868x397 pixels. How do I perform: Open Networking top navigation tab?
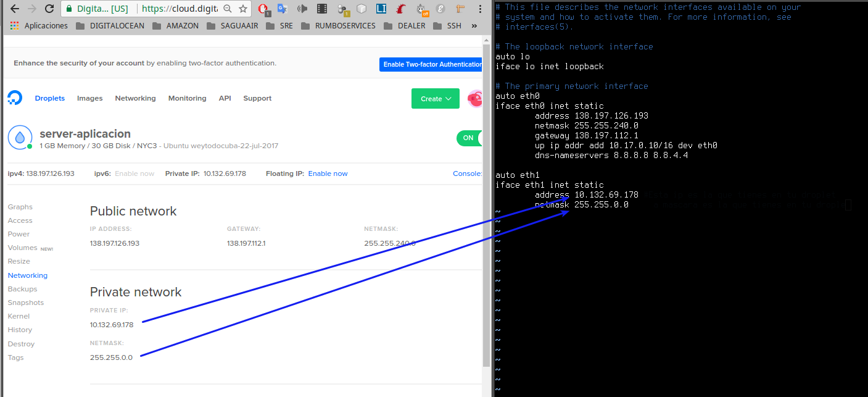coord(135,98)
